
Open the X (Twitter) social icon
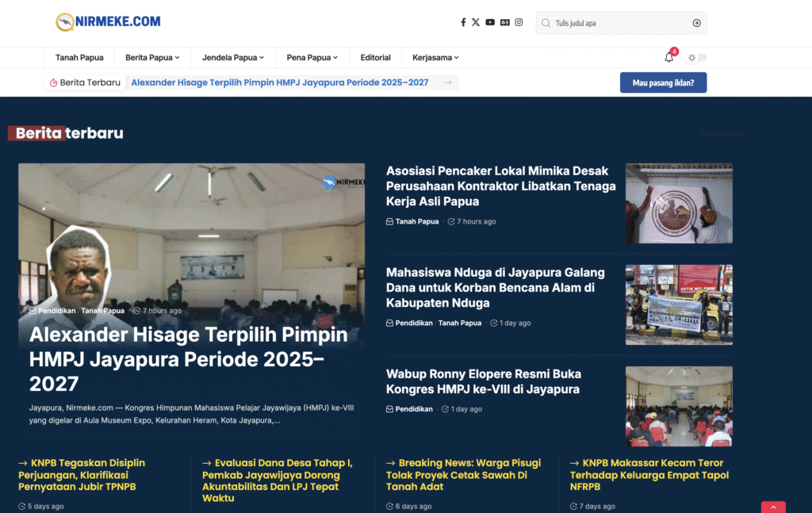click(476, 22)
